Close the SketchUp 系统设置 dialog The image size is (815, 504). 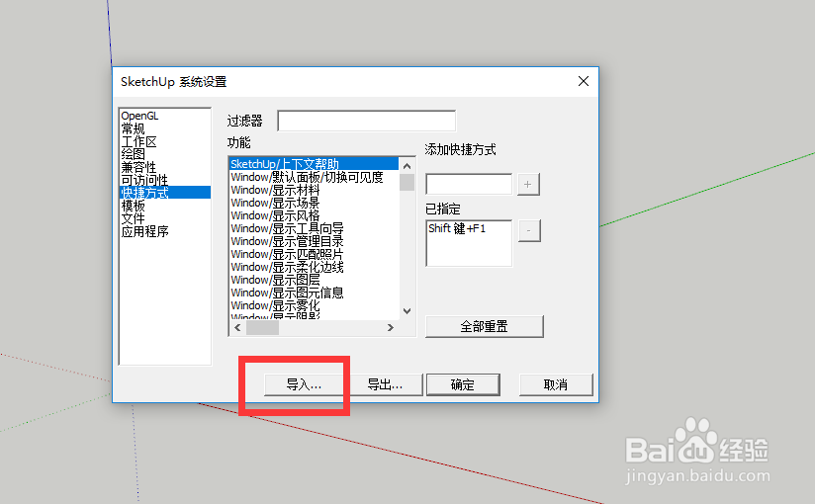[584, 81]
